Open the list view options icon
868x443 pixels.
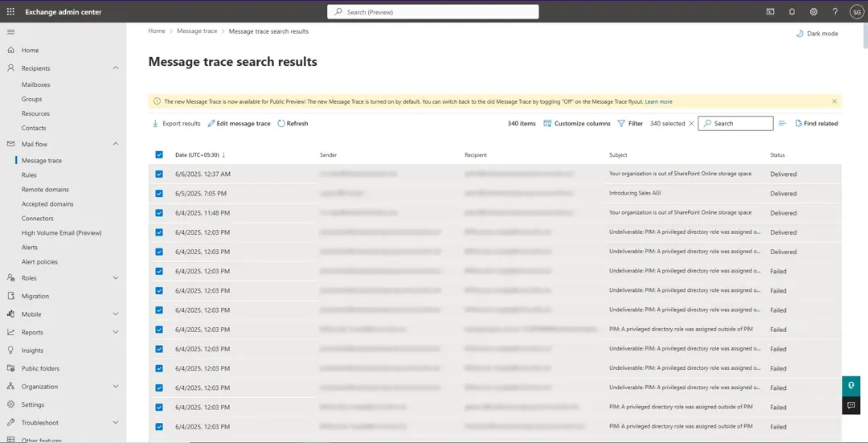pyautogui.click(x=782, y=124)
